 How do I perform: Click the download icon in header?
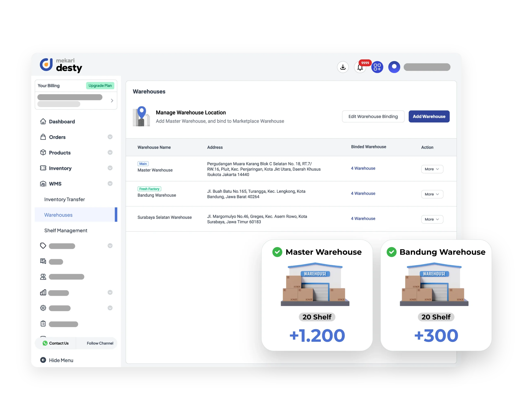343,67
